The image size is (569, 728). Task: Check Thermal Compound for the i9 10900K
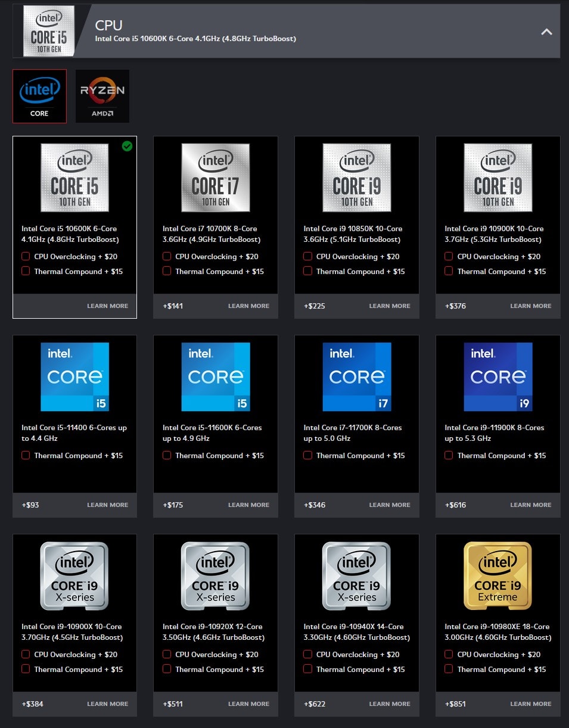coord(448,271)
